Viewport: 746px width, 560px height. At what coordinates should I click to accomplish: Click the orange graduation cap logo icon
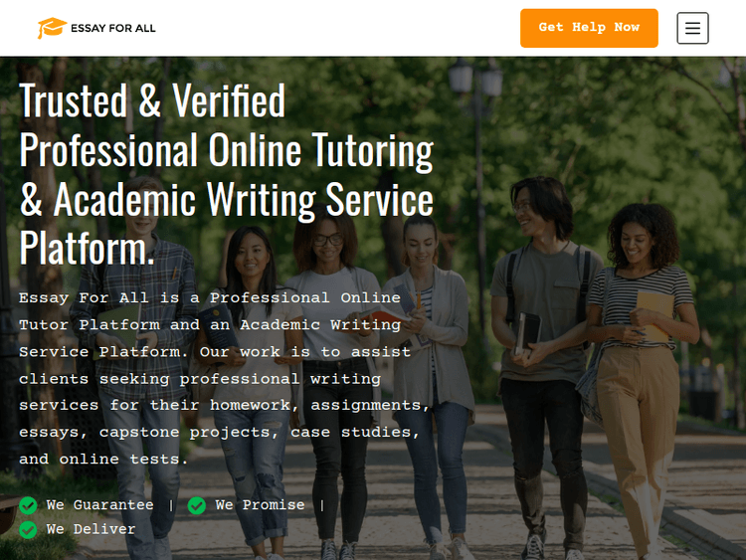tap(52, 28)
